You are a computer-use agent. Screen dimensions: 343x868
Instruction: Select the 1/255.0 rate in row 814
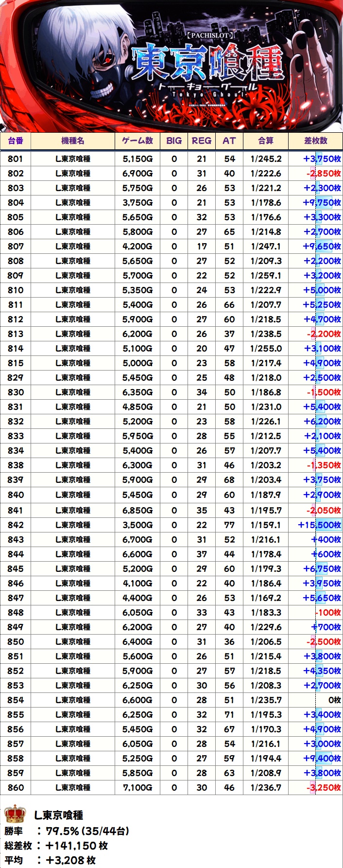(x=266, y=348)
